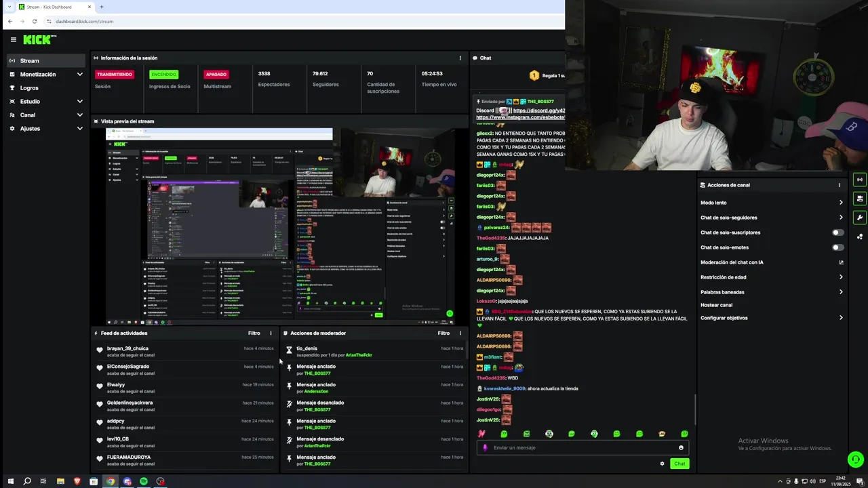Open the instagram.com link in pinned message

(521, 117)
